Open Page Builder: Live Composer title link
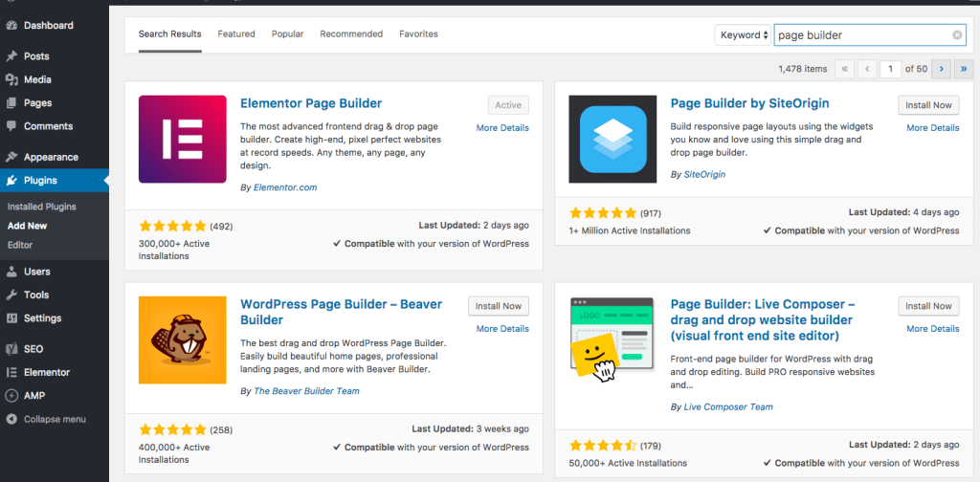Viewport: 980px width, 482px height. click(x=763, y=320)
